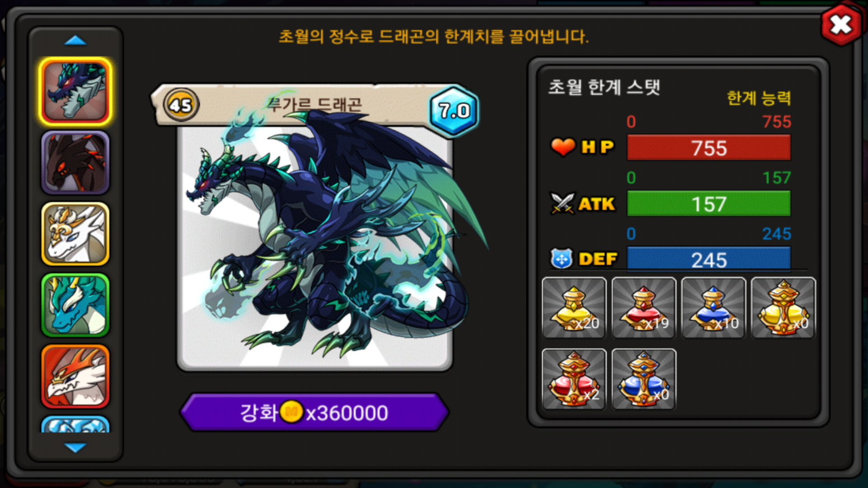
Task: Click the blue DEF bar showing 245
Action: point(709,259)
